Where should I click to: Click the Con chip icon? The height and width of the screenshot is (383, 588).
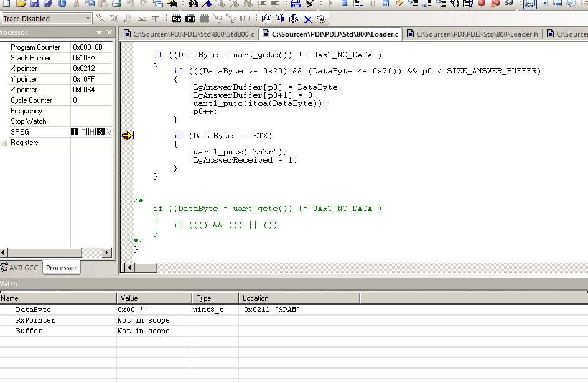pos(176,19)
